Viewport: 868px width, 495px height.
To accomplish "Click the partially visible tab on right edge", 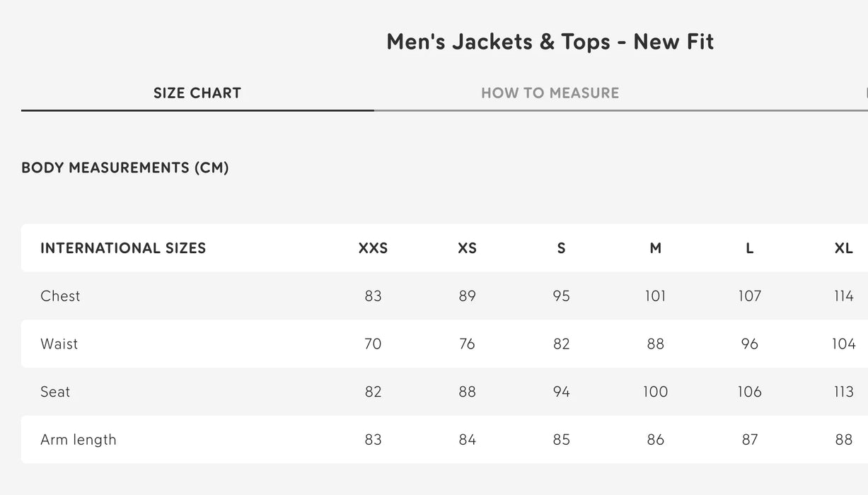I will (864, 93).
